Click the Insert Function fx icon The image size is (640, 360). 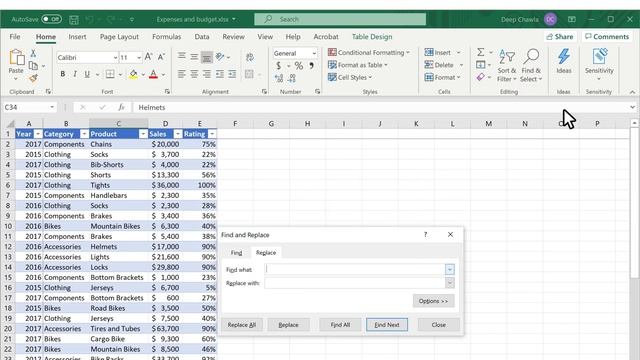click(x=121, y=107)
